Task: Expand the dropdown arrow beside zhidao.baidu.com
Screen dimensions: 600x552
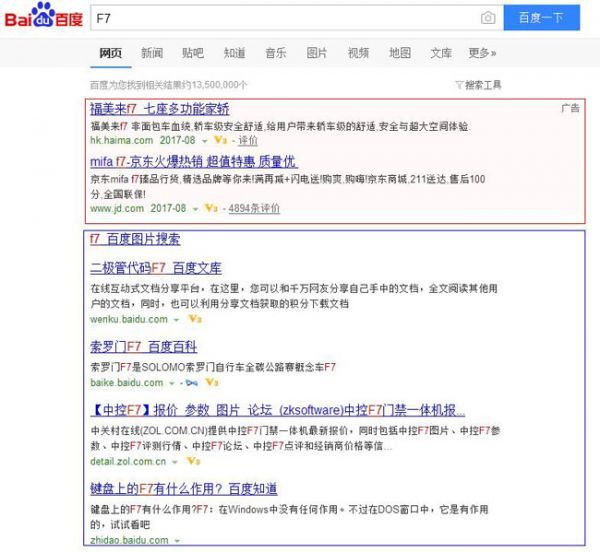Action: click(x=177, y=541)
